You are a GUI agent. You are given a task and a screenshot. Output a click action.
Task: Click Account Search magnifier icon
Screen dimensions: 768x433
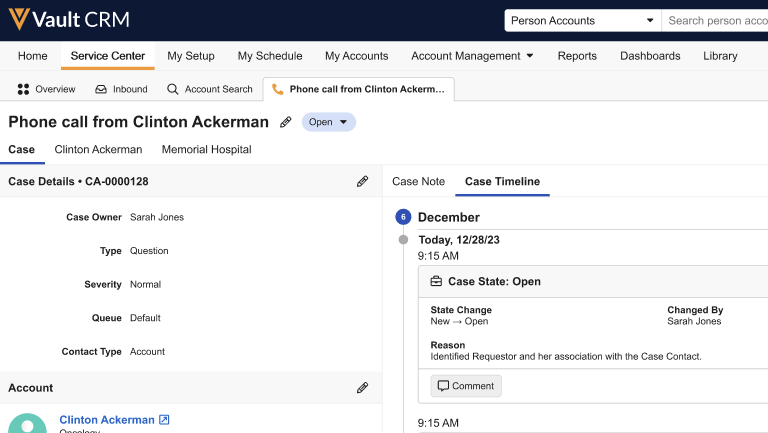pos(173,89)
